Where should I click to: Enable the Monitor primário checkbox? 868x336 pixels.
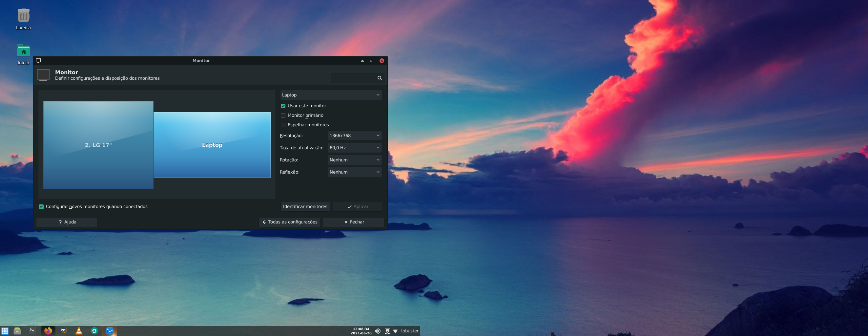pyautogui.click(x=283, y=115)
